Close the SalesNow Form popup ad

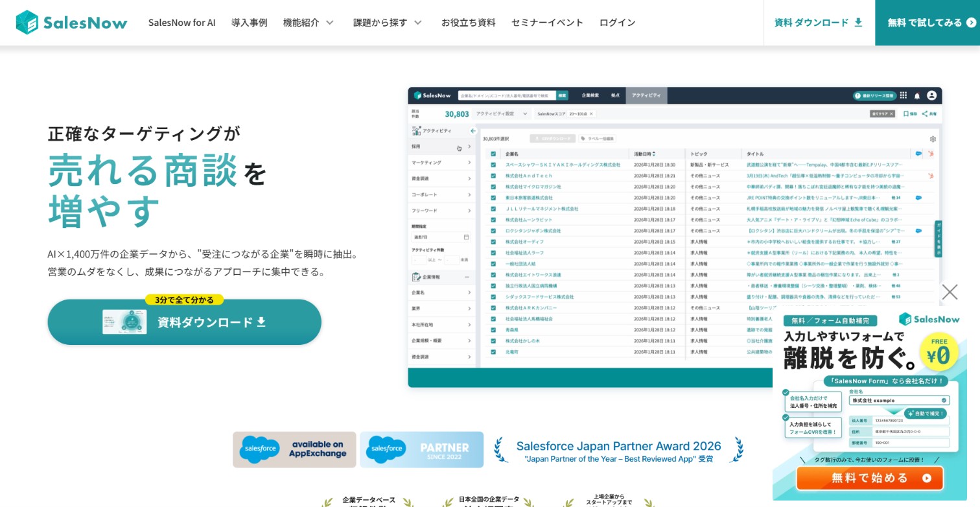[x=950, y=292]
